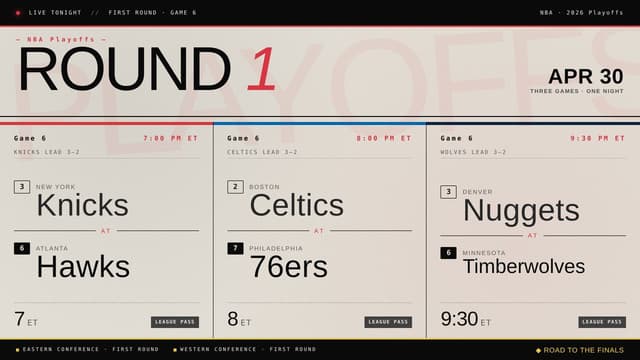Click the MINNESOTA city label
The image size is (640, 360).
484,253
